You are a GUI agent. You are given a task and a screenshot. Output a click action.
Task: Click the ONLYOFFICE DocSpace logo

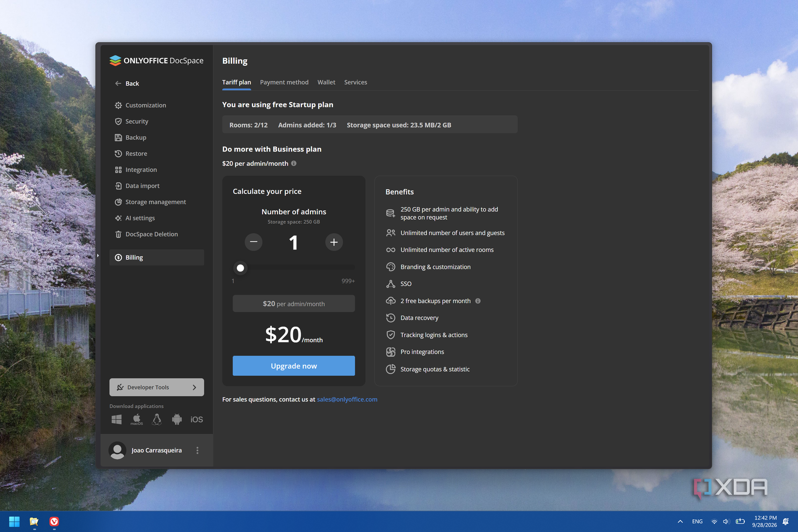(156, 60)
